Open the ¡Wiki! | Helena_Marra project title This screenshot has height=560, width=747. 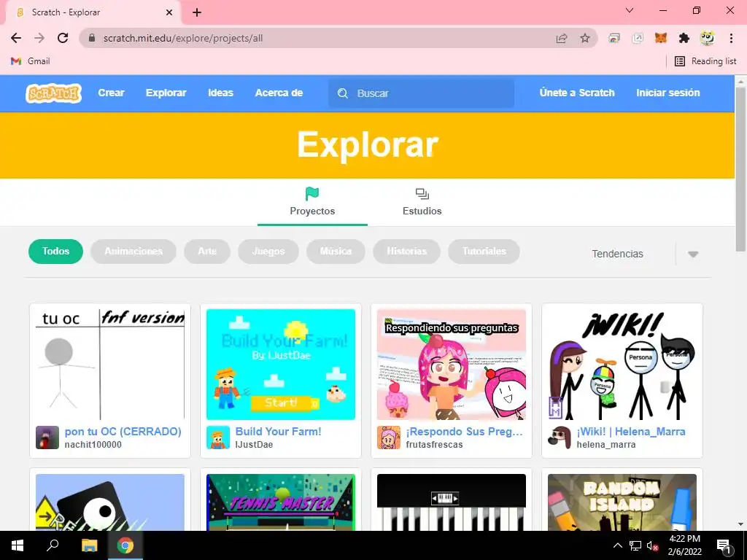pyautogui.click(x=631, y=432)
